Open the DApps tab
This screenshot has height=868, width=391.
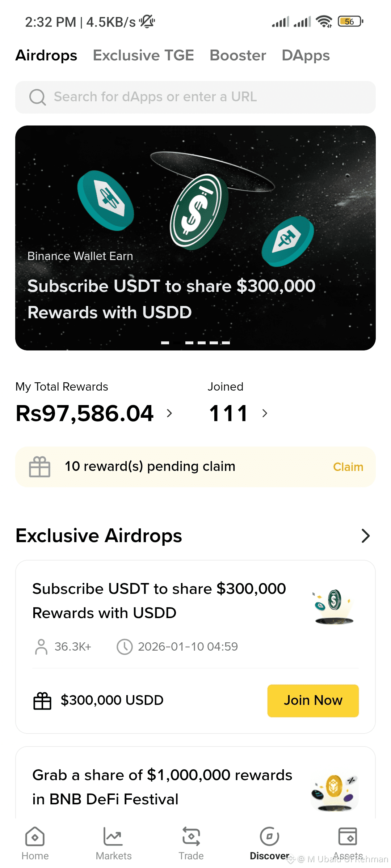(x=306, y=56)
